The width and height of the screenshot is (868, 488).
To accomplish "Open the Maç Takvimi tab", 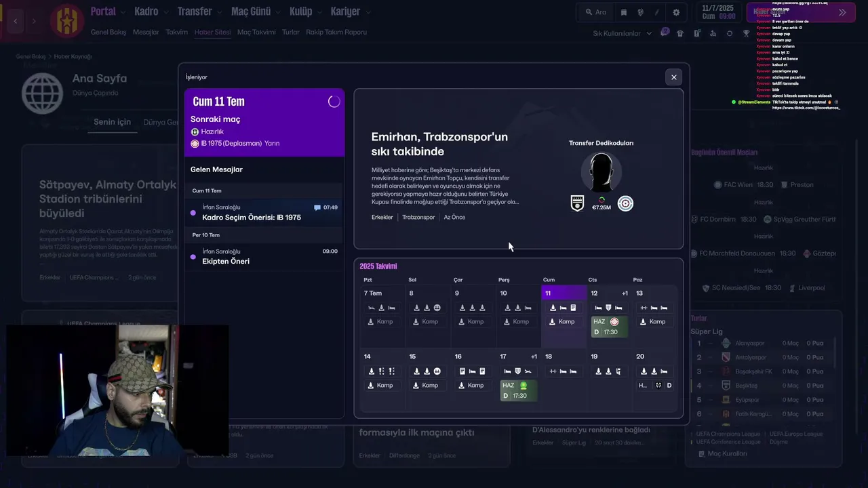I will [256, 32].
